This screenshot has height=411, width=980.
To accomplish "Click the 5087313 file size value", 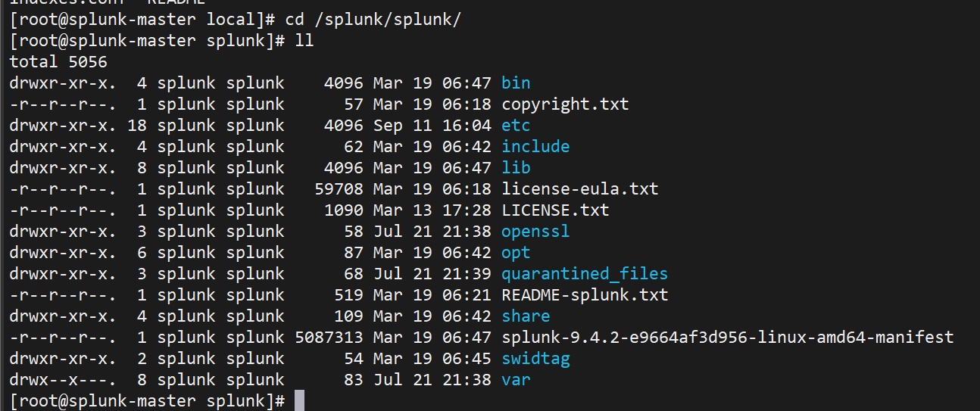I will (329, 338).
